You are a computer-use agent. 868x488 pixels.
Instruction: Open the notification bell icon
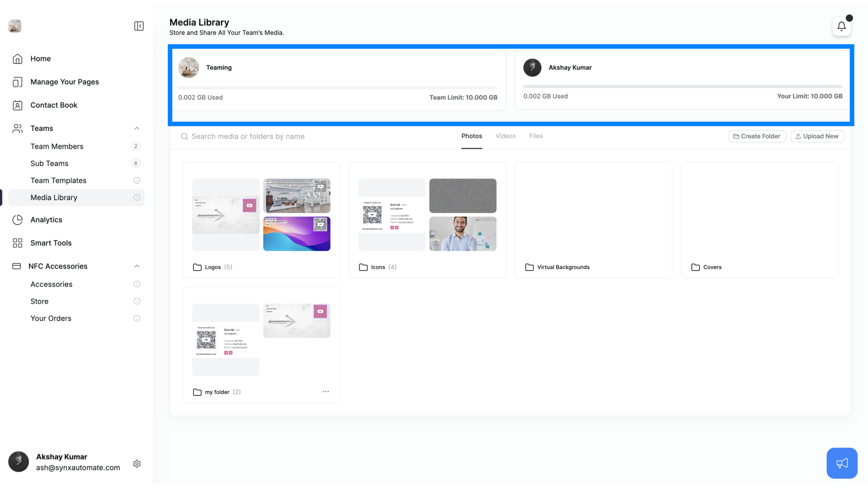coord(841,26)
